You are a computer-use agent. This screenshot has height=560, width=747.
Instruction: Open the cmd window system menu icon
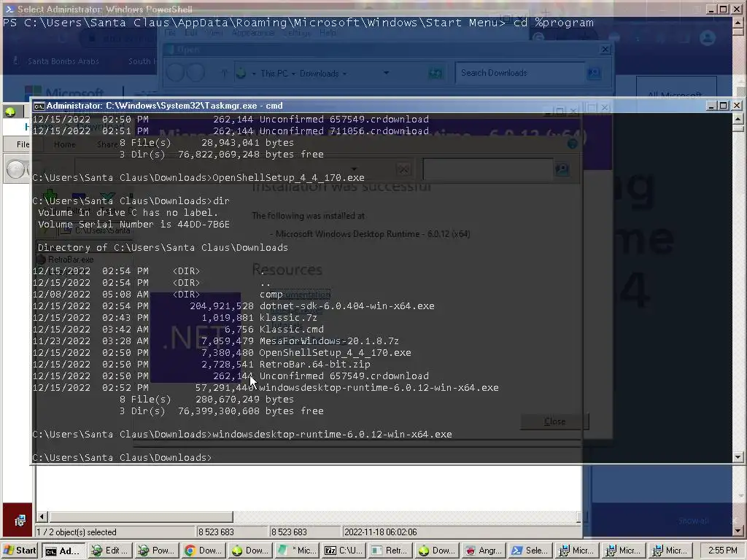tap(39, 106)
